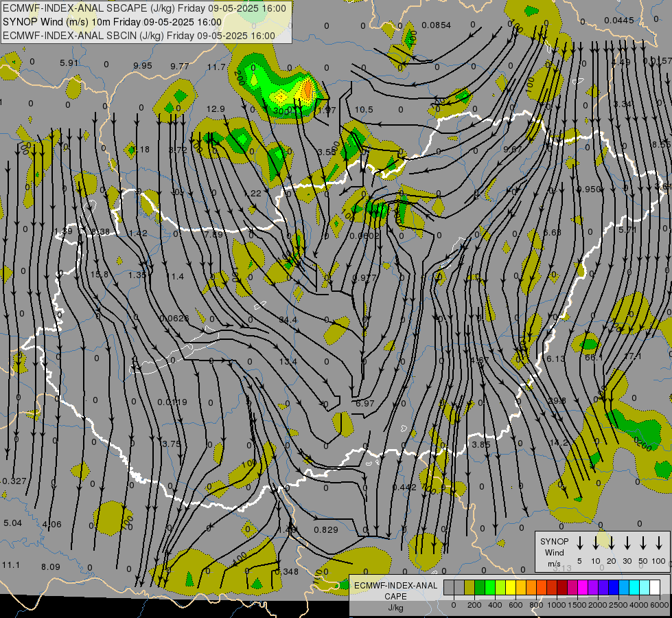Click the 66.1 value on the map
Image resolution: width=672 pixels, height=618 pixels.
pyautogui.click(x=594, y=357)
